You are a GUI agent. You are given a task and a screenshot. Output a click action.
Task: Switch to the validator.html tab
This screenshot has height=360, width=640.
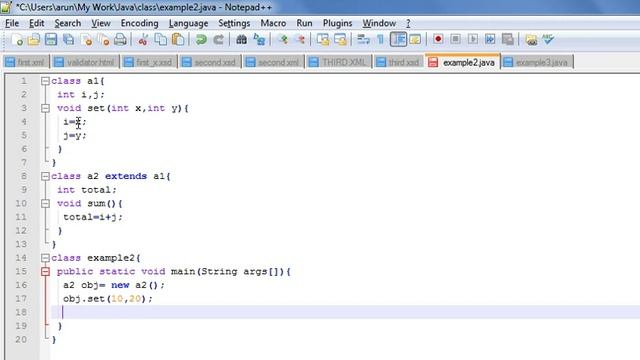click(85, 62)
